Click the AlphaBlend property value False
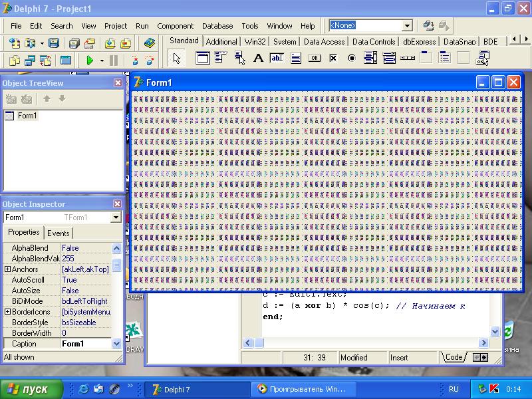The width and height of the screenshot is (532, 399). click(86, 248)
